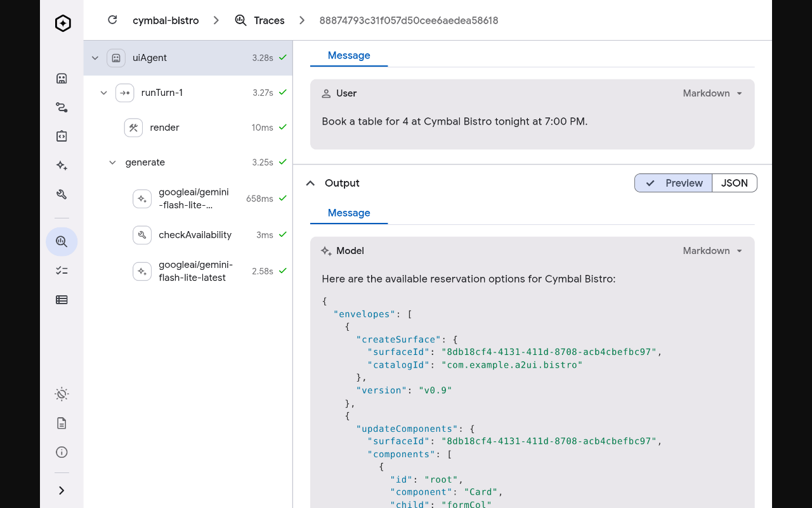Select the 658ms gemini-flash-lite span
Image resolution: width=812 pixels, height=508 pixels.
coord(188,199)
